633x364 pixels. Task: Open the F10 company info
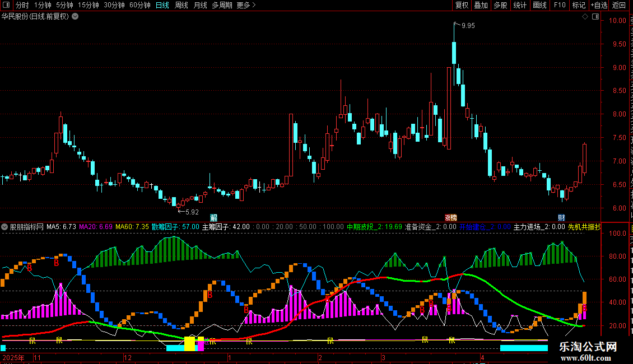click(x=560, y=5)
